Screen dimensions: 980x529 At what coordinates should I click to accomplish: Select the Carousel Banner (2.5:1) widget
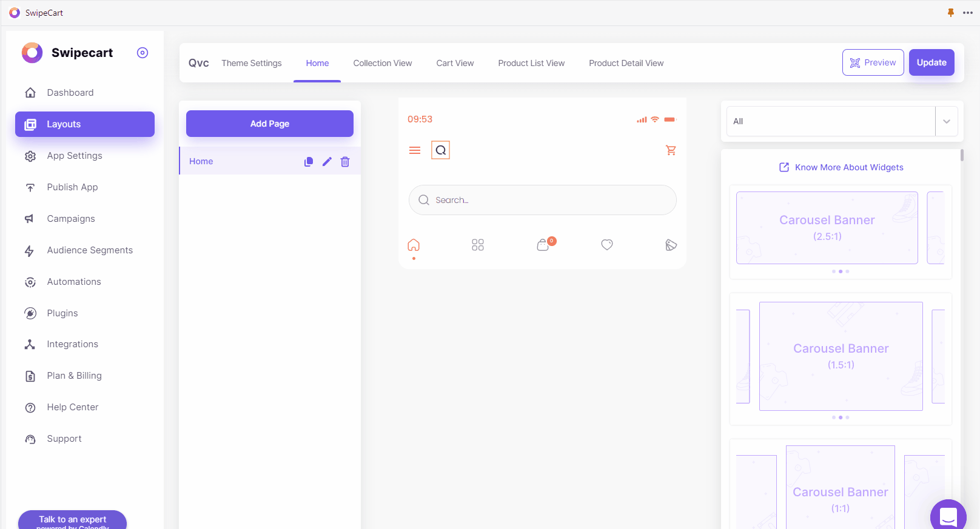point(827,228)
